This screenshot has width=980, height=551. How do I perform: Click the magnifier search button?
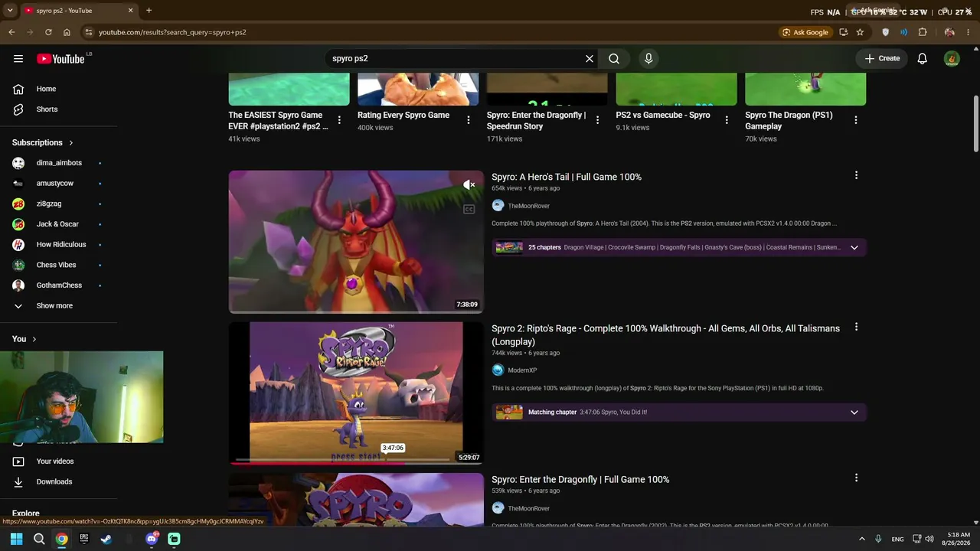[x=614, y=59]
